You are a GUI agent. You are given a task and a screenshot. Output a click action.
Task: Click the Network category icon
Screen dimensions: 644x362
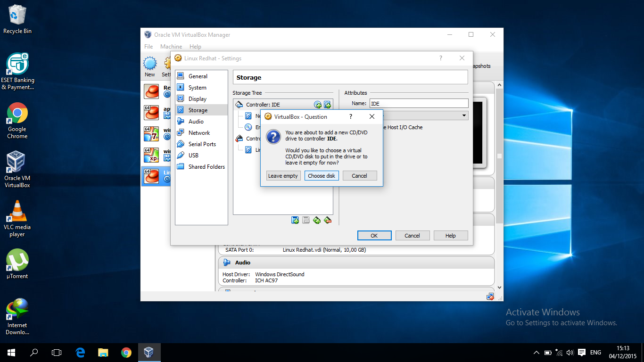pyautogui.click(x=180, y=132)
